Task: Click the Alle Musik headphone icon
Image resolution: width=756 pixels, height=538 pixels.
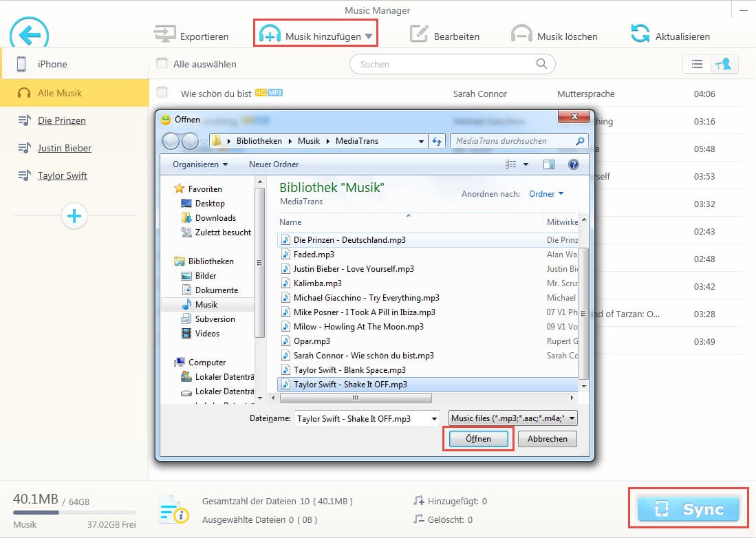Action: pos(24,93)
